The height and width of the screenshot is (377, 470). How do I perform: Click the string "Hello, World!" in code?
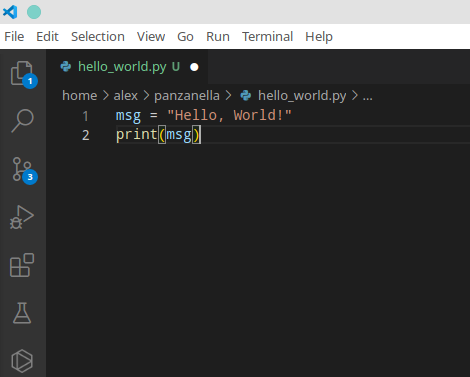[229, 116]
